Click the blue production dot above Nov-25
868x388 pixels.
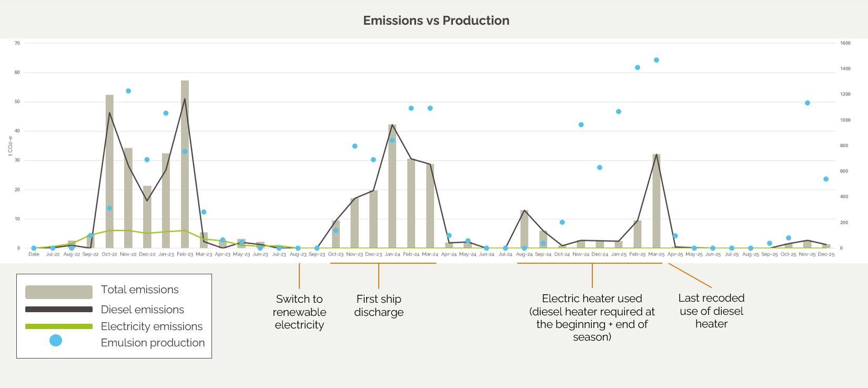pyautogui.click(x=807, y=103)
